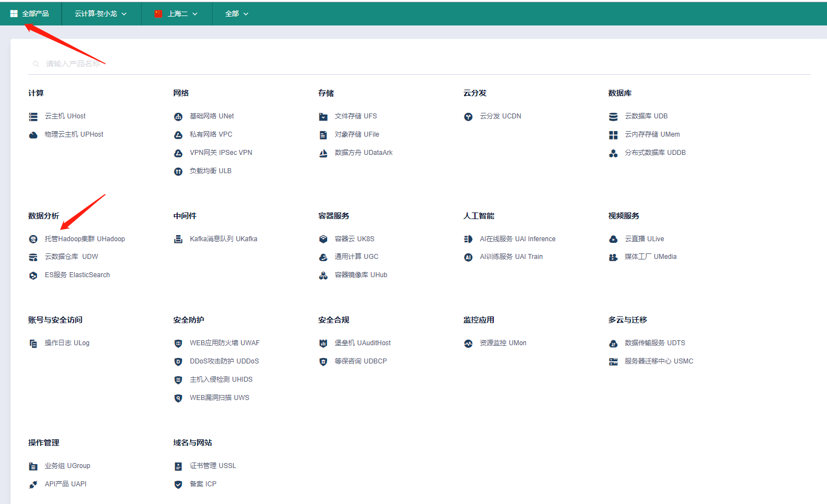827x504 pixels.
Task: Click the 全部产品 grid icon
Action: pos(14,14)
